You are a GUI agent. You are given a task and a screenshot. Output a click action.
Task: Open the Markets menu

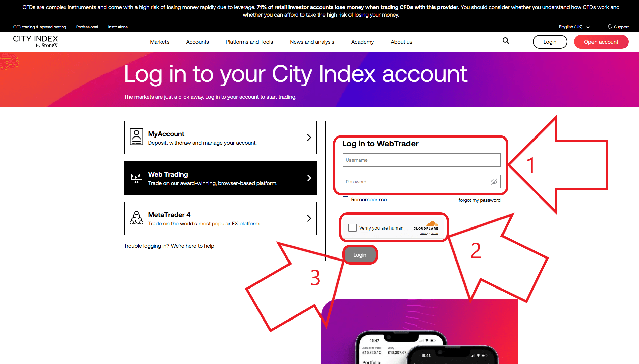(x=160, y=42)
